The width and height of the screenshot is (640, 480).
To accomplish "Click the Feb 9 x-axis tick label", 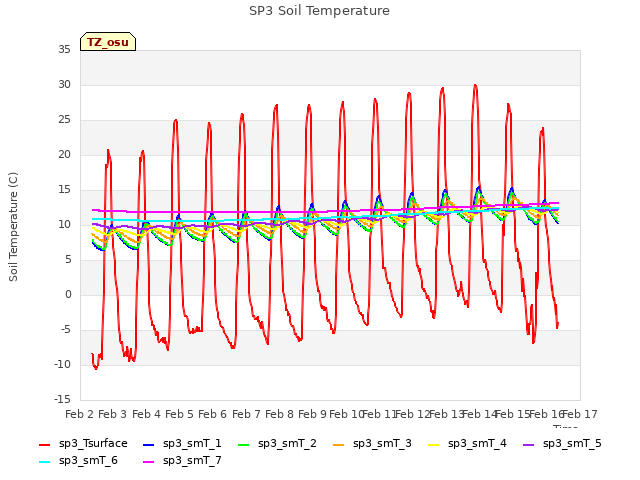I will pos(312,414).
